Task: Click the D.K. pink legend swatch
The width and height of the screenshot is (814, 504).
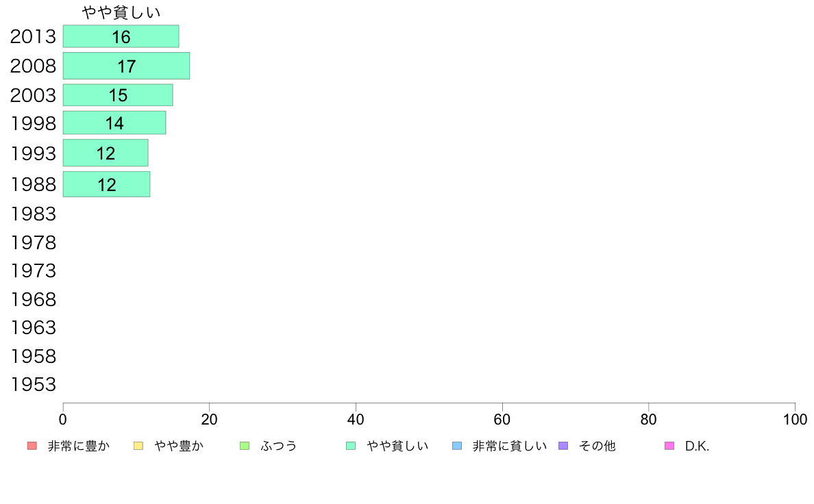Action: tap(669, 446)
